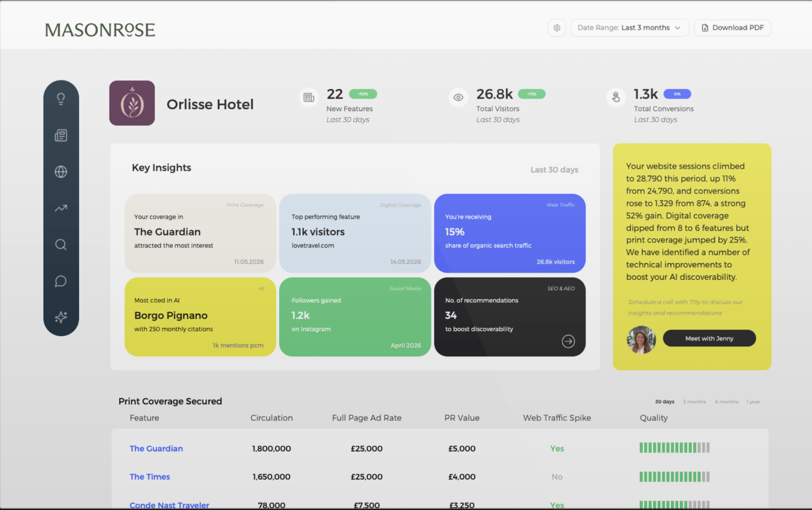
Task: Open the trending chart sidebar icon
Action: (61, 209)
